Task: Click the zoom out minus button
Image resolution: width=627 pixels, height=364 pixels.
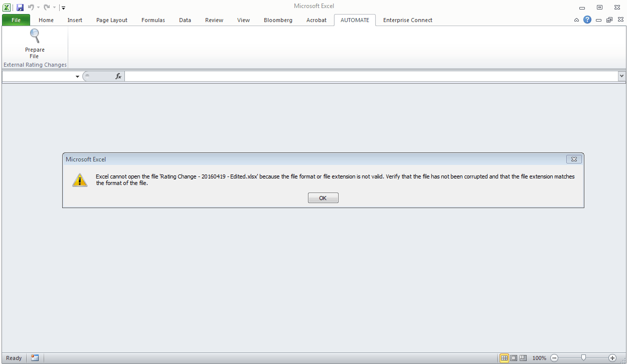Action: 554,358
